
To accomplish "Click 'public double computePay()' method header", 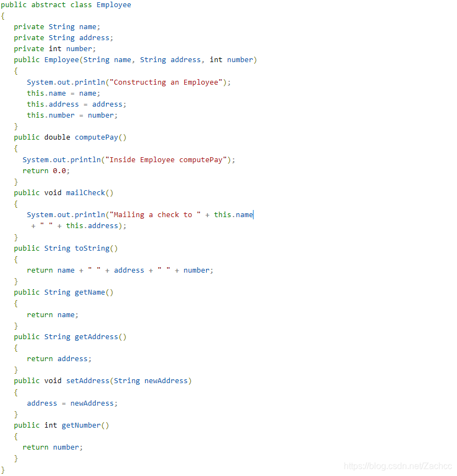I will coord(70,137).
